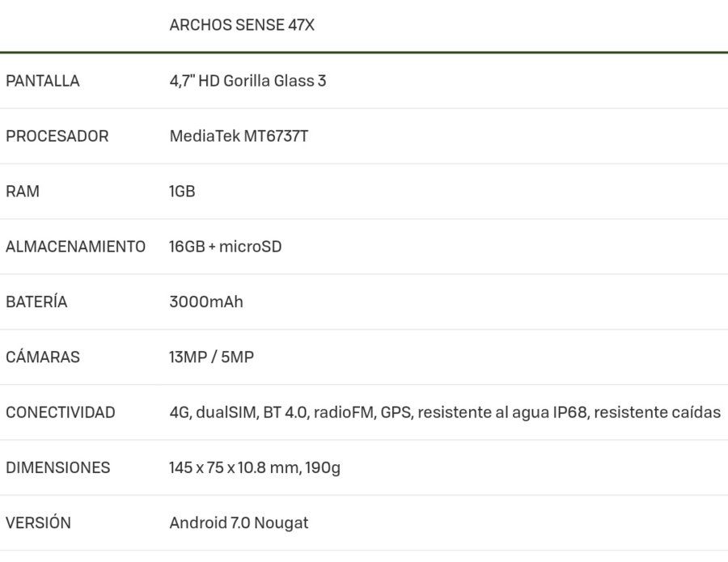Select the VERSIÓN row label
This screenshot has height=562, width=728.
(x=39, y=522)
